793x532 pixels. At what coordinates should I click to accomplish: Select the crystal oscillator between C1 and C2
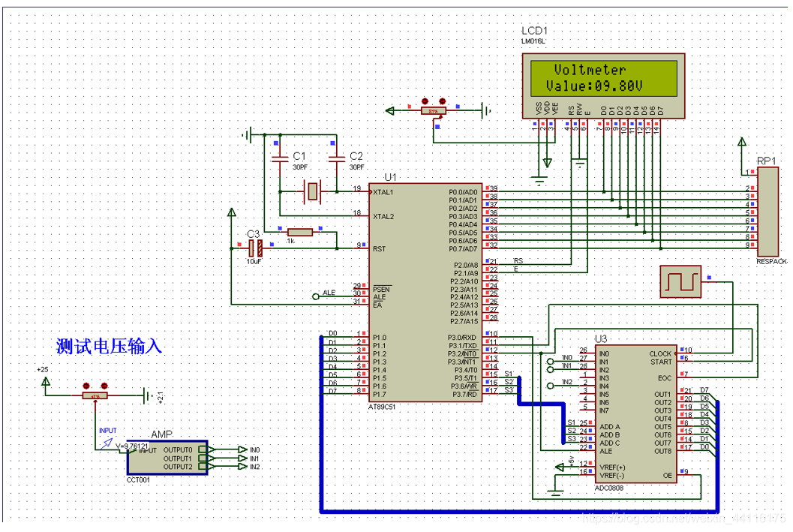pos(314,192)
